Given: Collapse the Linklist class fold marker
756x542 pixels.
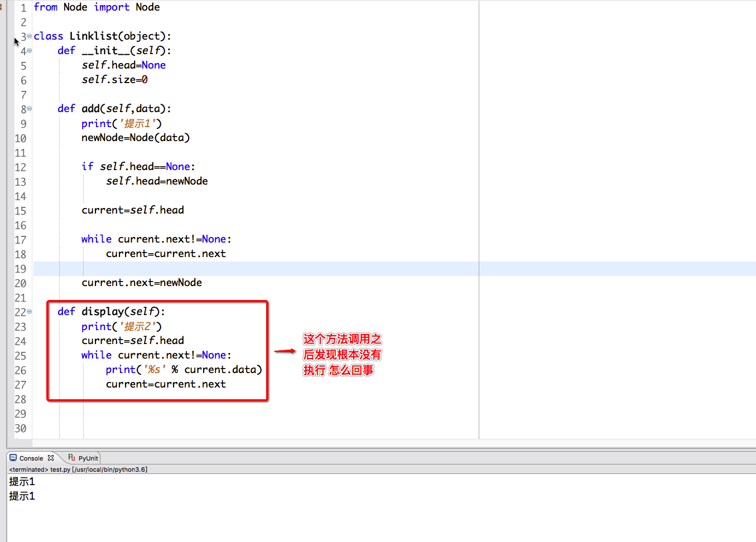Looking at the screenshot, I should point(30,36).
